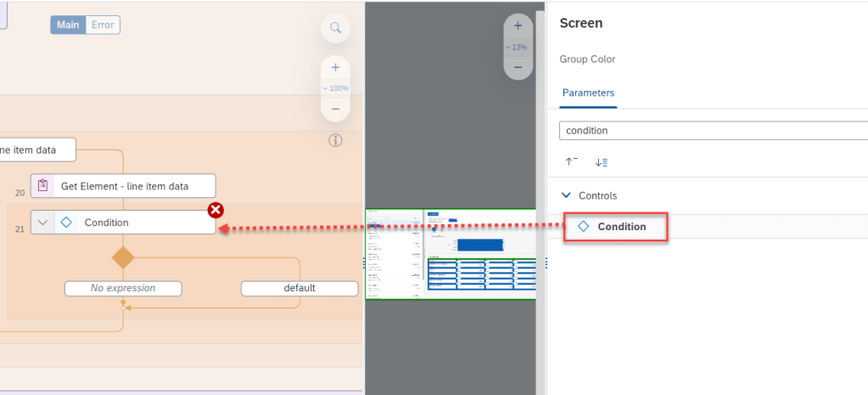Click the search field containing 'condition'

tap(713, 131)
